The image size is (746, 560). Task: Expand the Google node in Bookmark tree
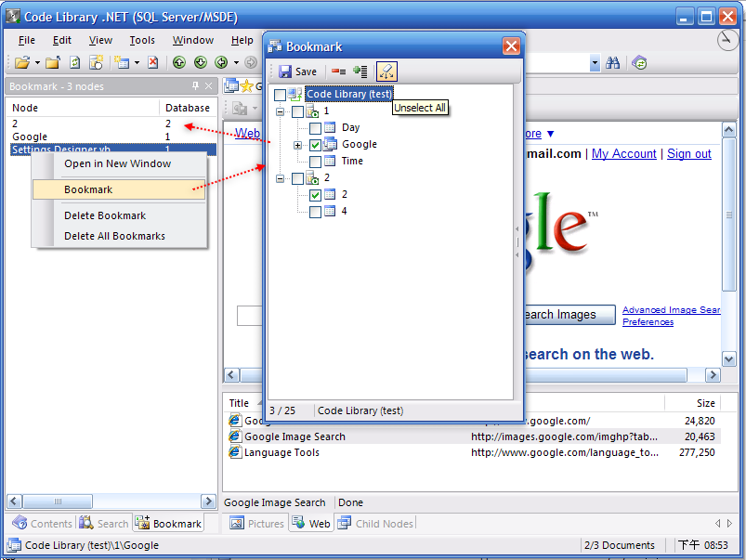pyautogui.click(x=298, y=145)
